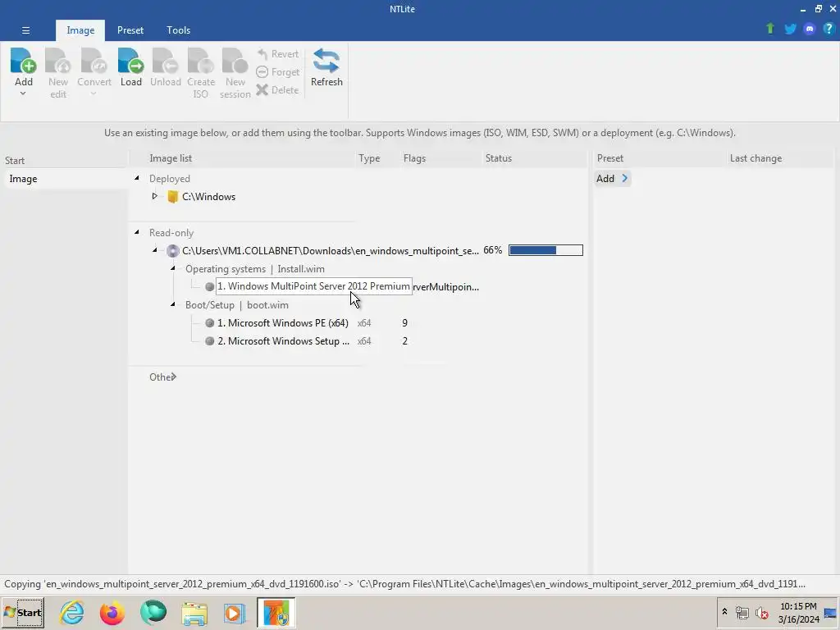Click the Copying status bar message

[404, 584]
